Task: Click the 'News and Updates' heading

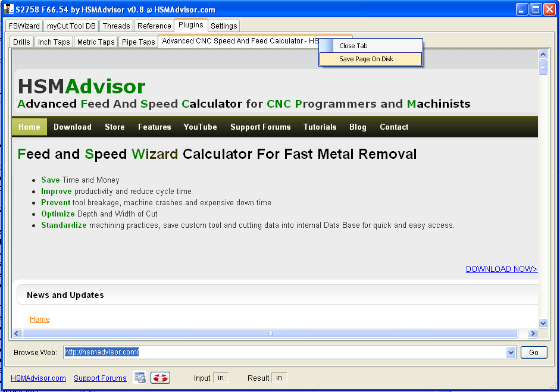Action: pyautogui.click(x=65, y=295)
